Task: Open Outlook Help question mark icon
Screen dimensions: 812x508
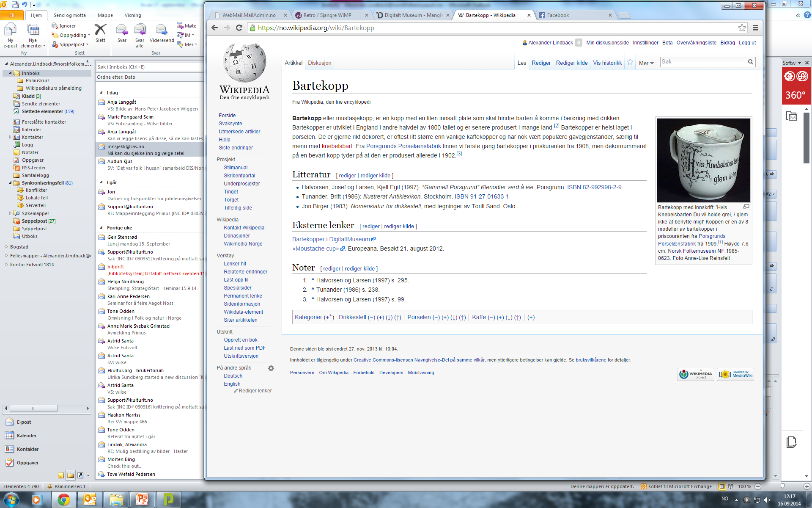Action: pyautogui.click(x=807, y=15)
